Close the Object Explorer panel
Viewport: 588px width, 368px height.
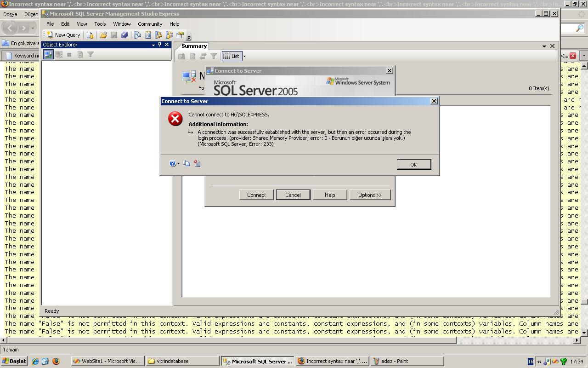(167, 45)
